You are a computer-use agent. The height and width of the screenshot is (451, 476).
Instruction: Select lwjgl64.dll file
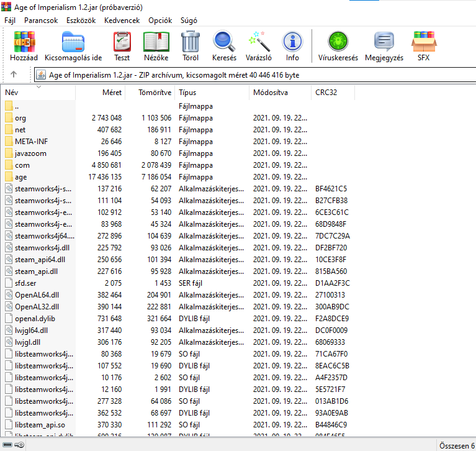point(177,330)
